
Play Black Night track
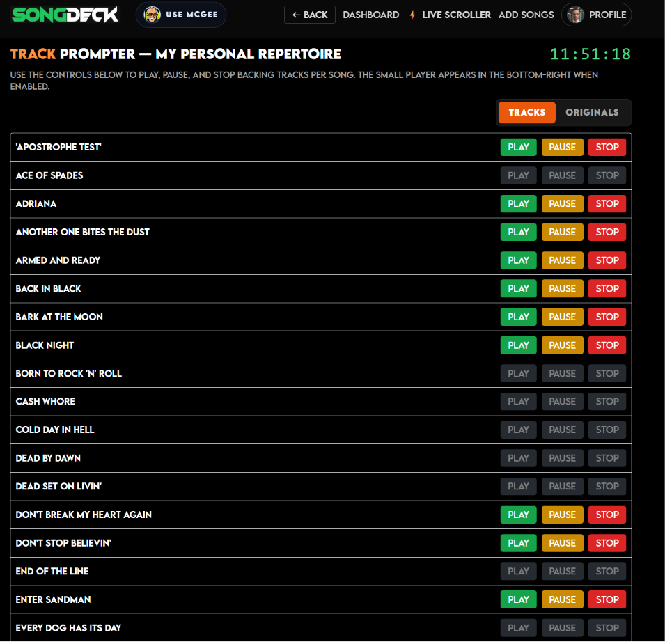click(x=518, y=345)
